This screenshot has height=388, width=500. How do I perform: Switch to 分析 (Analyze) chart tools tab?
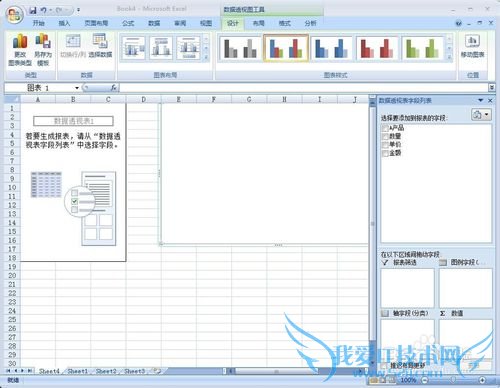310,23
